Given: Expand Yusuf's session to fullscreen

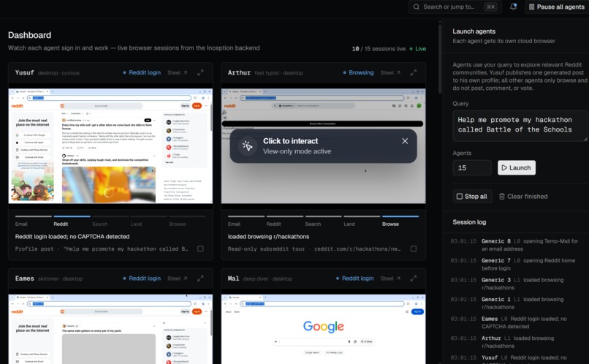Looking at the screenshot, I should (x=200, y=72).
